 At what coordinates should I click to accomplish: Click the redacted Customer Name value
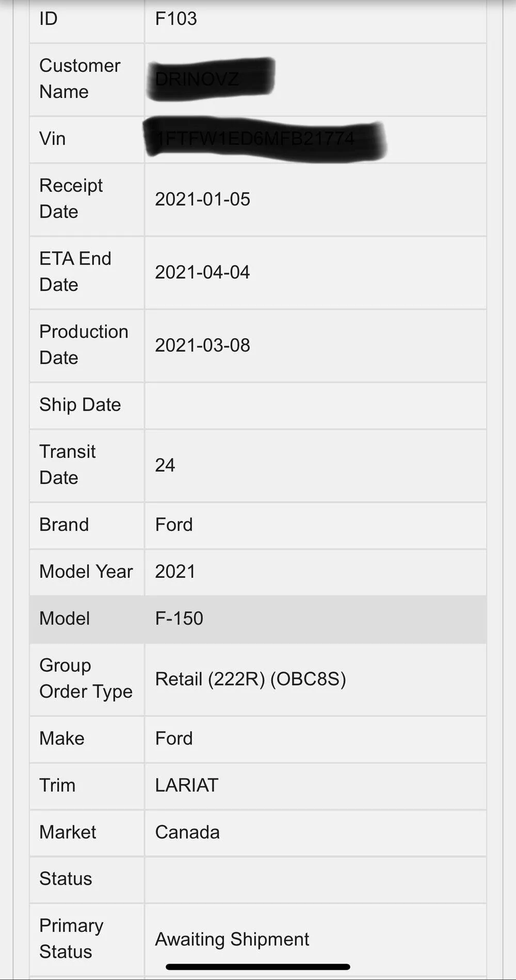tap(211, 79)
